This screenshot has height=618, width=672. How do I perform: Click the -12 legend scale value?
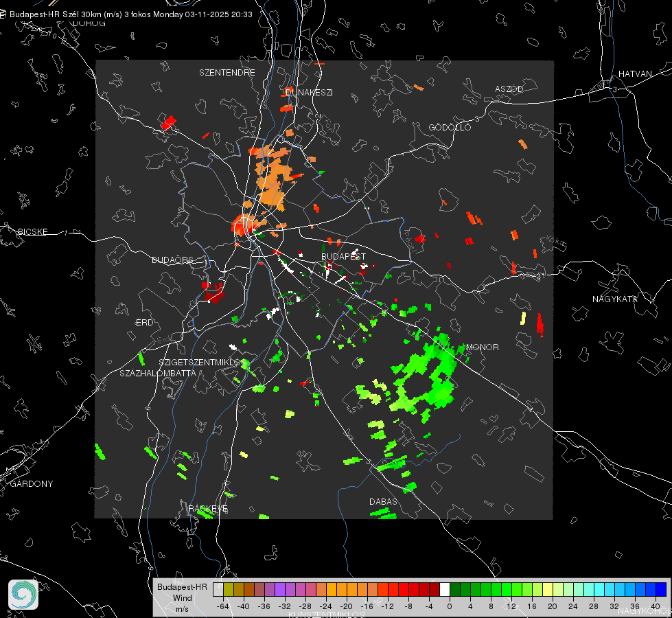coord(387,606)
